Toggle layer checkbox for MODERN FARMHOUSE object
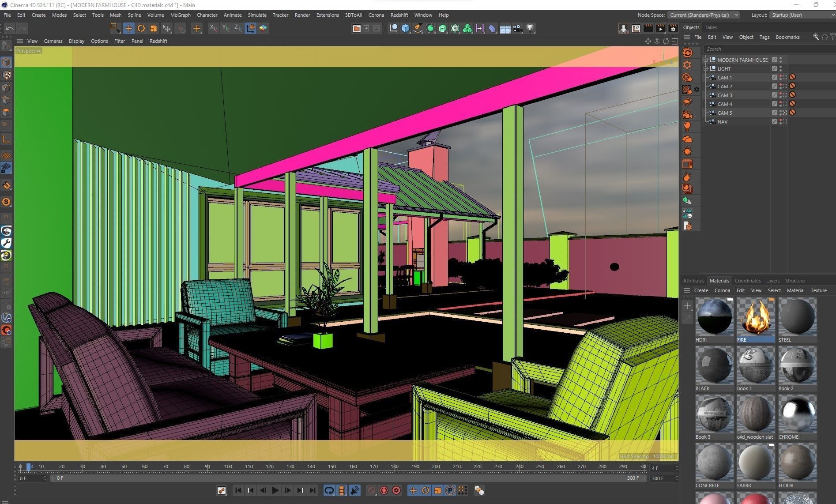 774,60
